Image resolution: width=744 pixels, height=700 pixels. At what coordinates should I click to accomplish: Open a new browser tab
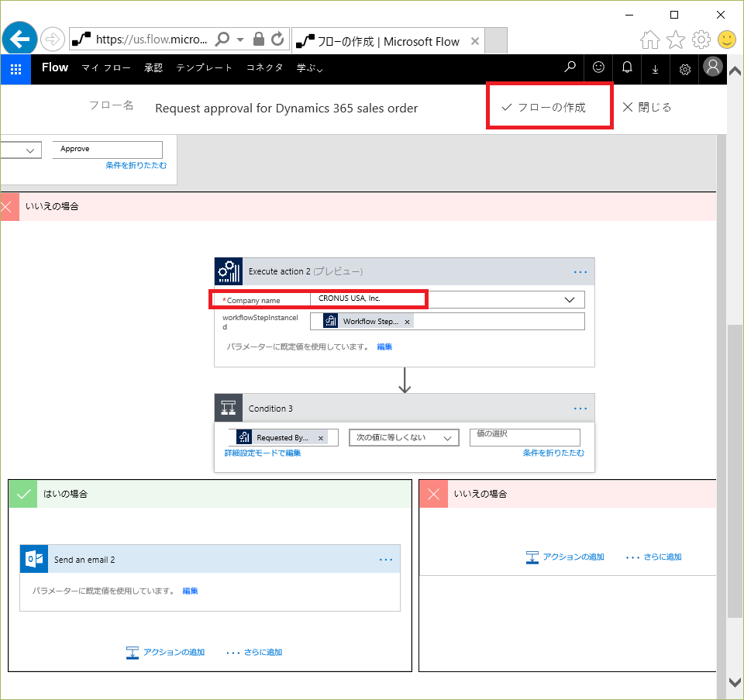coord(496,40)
